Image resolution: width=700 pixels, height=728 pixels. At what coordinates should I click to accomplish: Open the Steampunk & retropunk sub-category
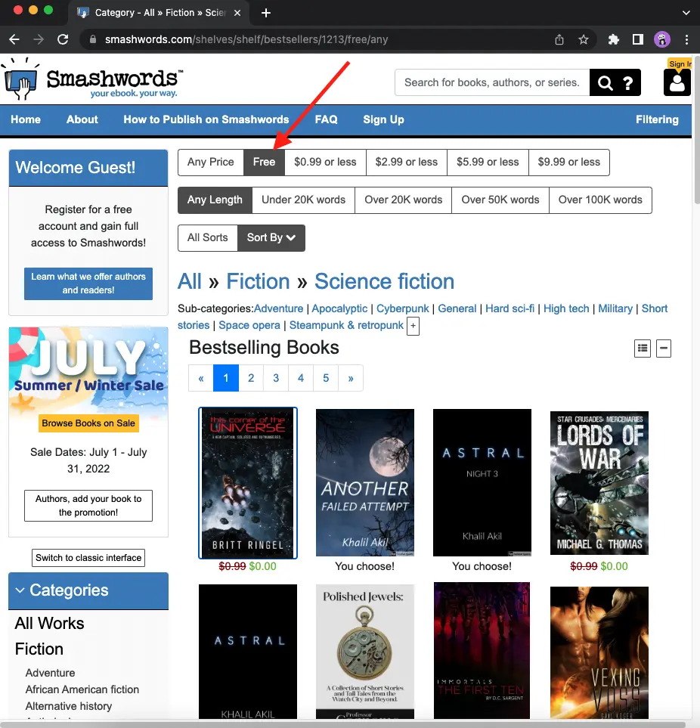tap(346, 326)
